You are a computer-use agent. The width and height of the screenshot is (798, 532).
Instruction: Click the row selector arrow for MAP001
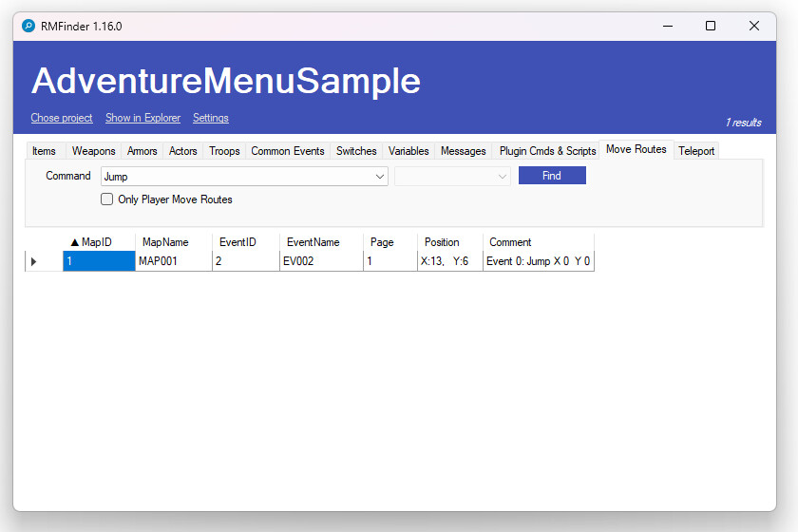(34, 261)
